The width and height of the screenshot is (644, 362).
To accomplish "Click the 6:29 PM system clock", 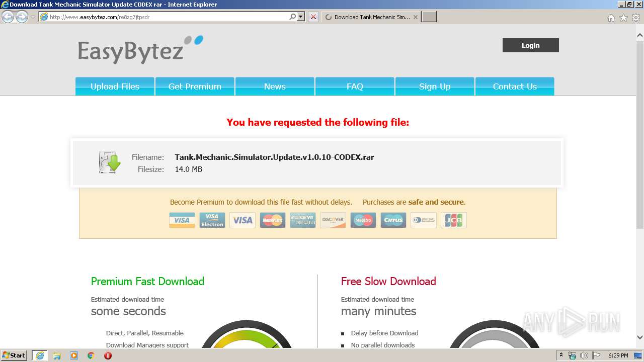I will pos(618,355).
